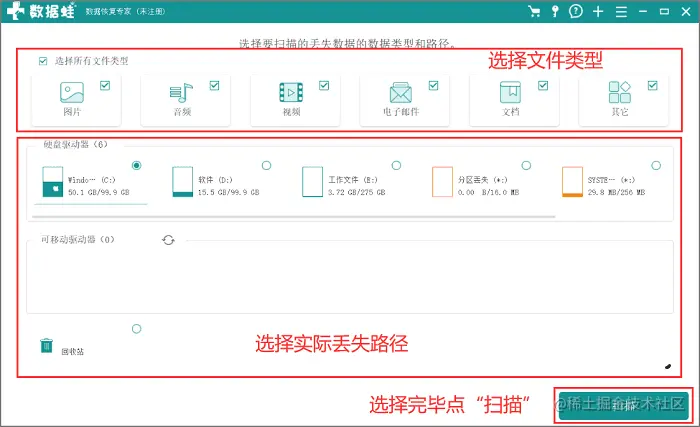The image size is (700, 427).
Task: Click the plus icon in title bar
Action: (598, 12)
